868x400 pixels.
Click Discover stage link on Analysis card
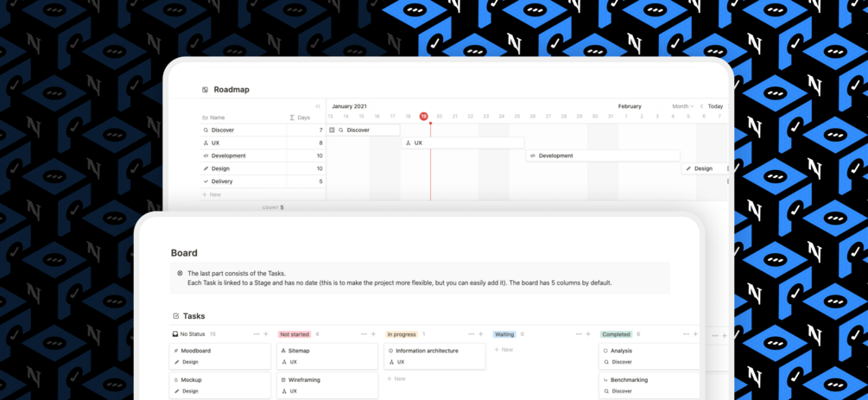(618, 362)
